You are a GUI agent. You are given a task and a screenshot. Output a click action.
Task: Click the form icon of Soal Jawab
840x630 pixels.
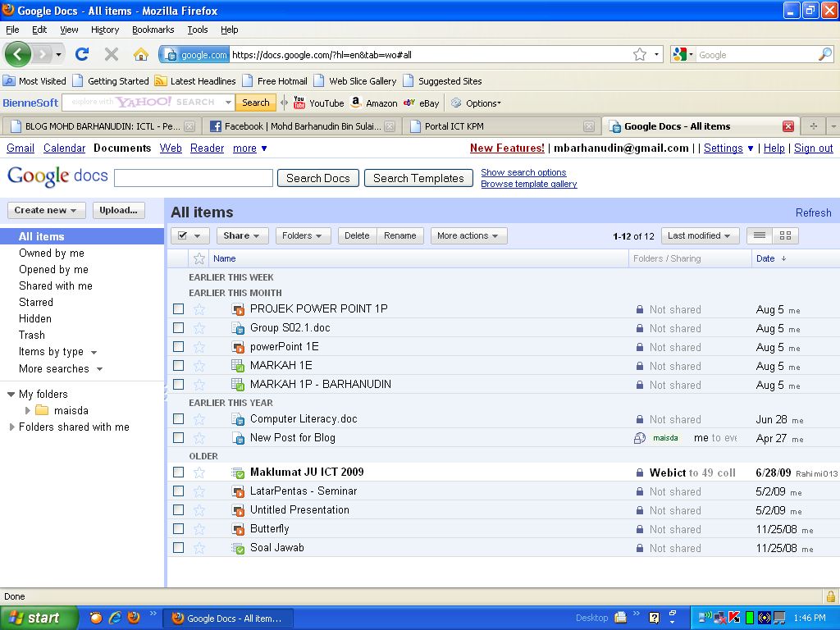click(x=238, y=547)
